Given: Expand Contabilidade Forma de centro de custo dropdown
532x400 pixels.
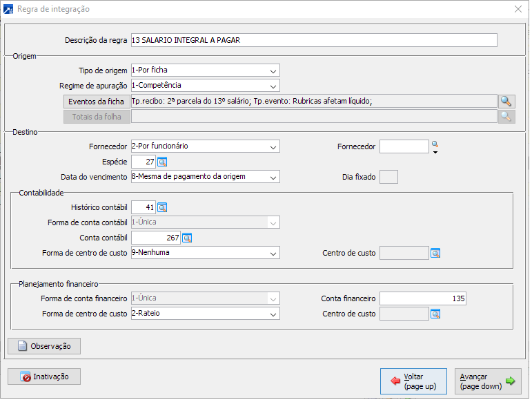Looking at the screenshot, I should (x=274, y=253).
